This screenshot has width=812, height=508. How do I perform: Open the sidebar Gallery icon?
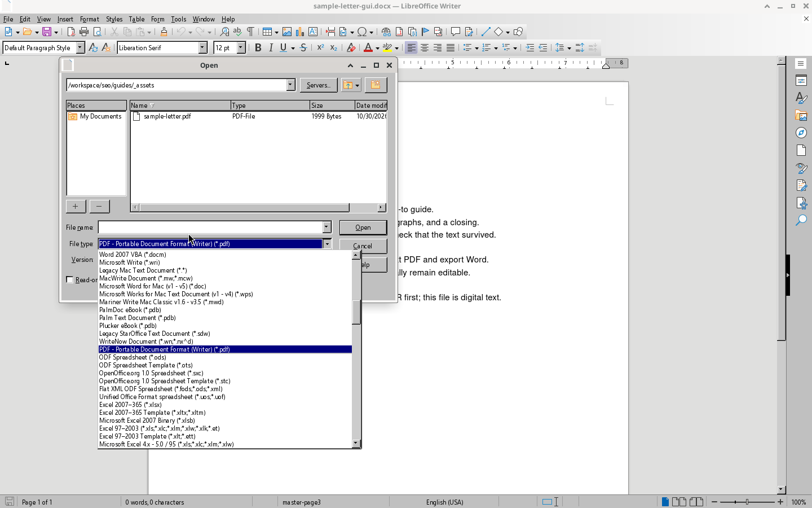pos(801,115)
